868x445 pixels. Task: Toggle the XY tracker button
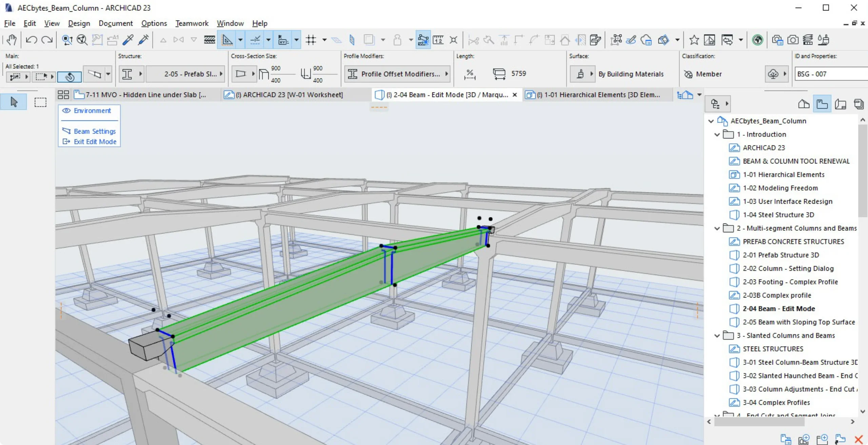pos(283,40)
